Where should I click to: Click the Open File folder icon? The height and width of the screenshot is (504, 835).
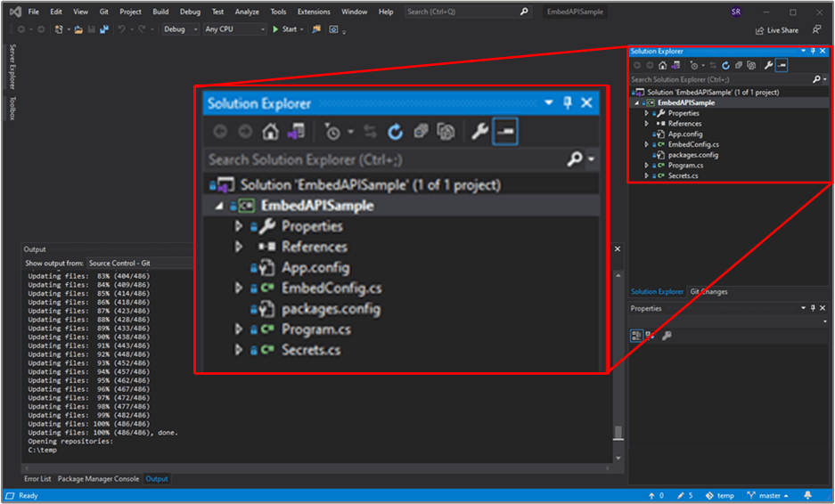(x=78, y=29)
